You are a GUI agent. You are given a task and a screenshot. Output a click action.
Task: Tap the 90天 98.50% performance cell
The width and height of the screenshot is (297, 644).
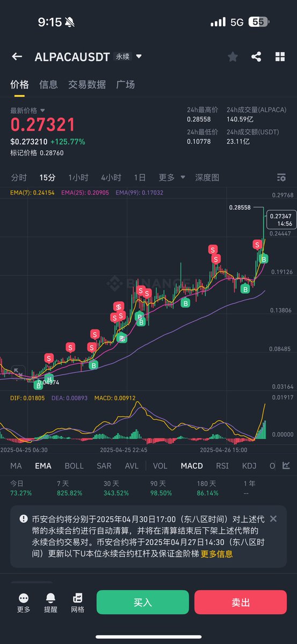tap(162, 488)
